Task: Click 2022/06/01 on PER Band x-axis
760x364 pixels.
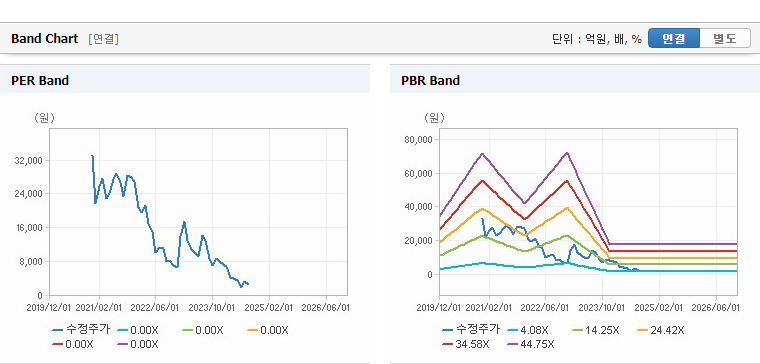Action: click(156, 308)
